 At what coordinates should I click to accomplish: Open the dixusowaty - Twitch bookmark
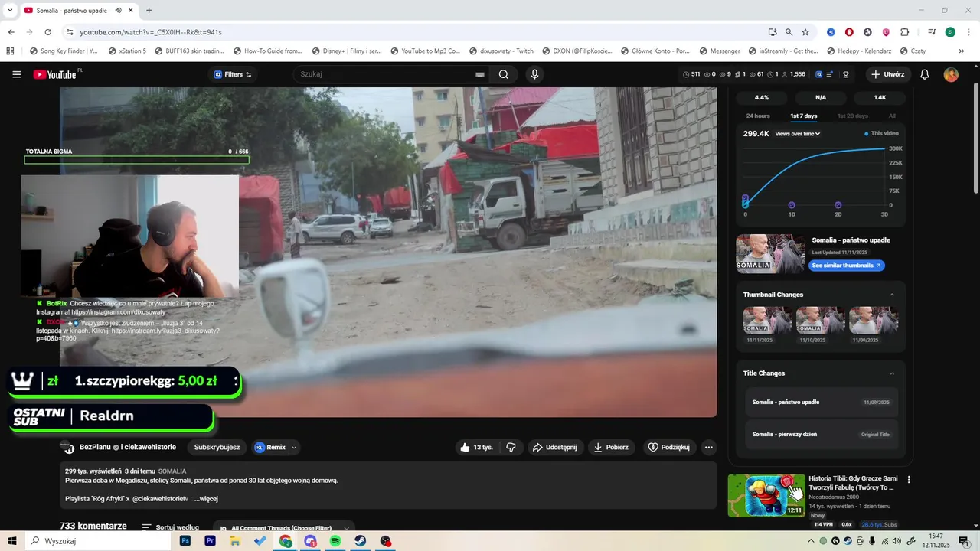coord(500,51)
